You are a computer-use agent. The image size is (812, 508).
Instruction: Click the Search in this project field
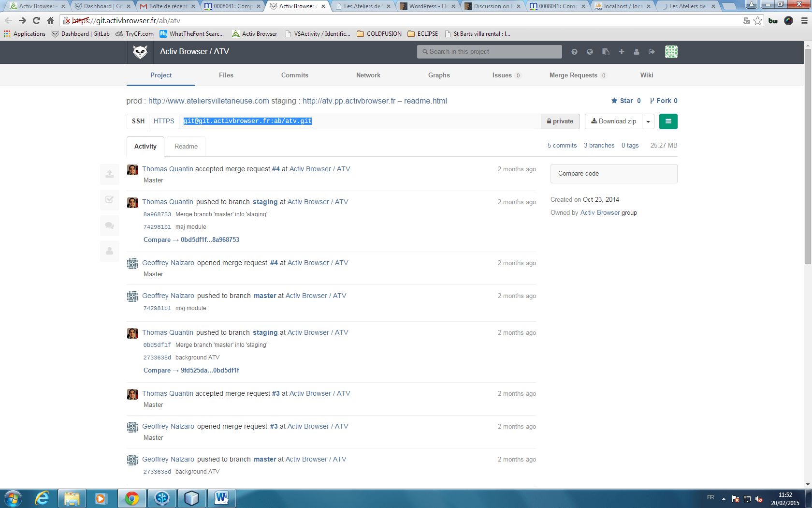489,52
